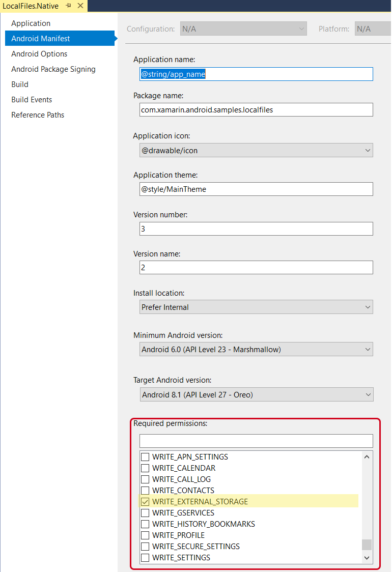Open the Configuration combo box
392x572 pixels.
click(301, 28)
